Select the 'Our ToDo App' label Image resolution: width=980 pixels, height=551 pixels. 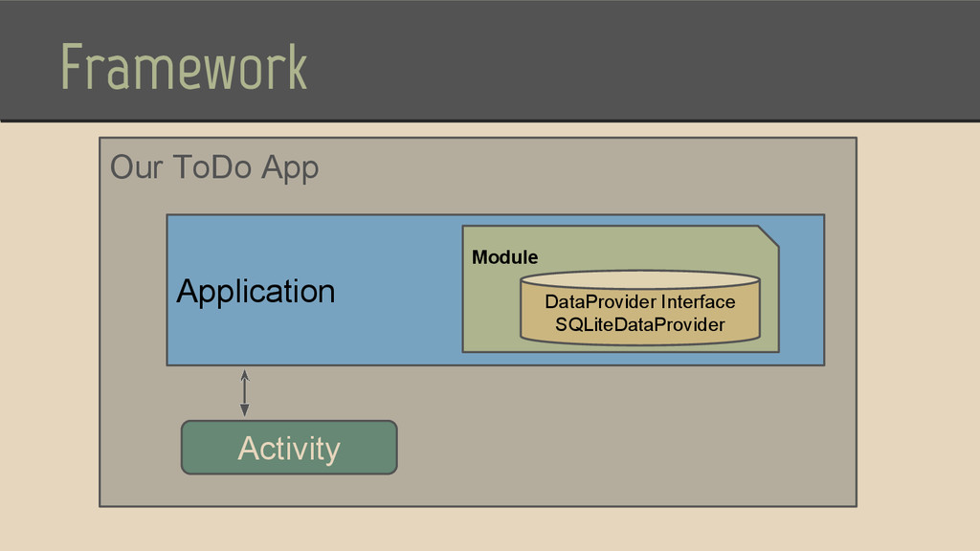click(214, 167)
